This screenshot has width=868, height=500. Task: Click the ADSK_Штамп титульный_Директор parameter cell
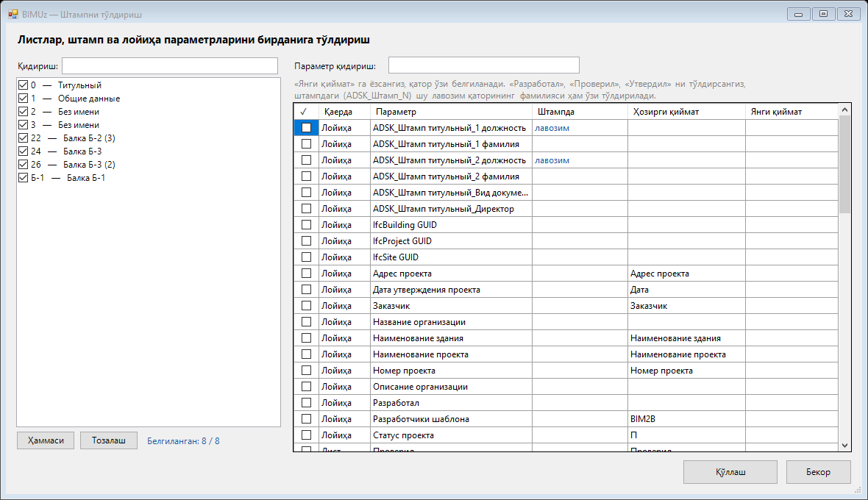point(451,209)
